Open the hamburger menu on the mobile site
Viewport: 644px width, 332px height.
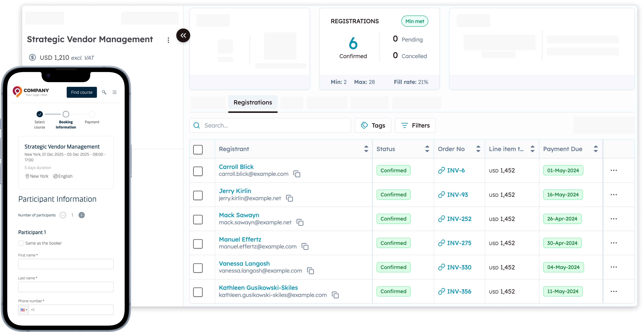click(115, 92)
